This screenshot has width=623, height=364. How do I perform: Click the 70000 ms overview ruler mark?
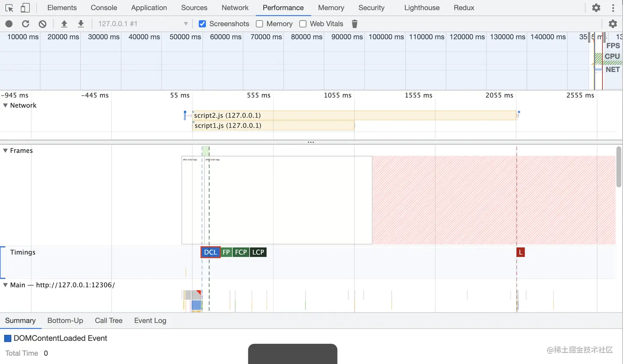coord(266,37)
